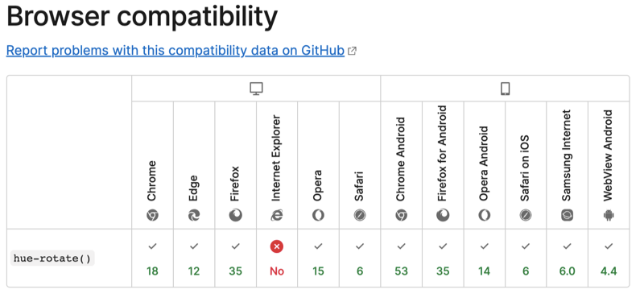
Task: Click the Chrome browser logo icon
Action: 152,215
